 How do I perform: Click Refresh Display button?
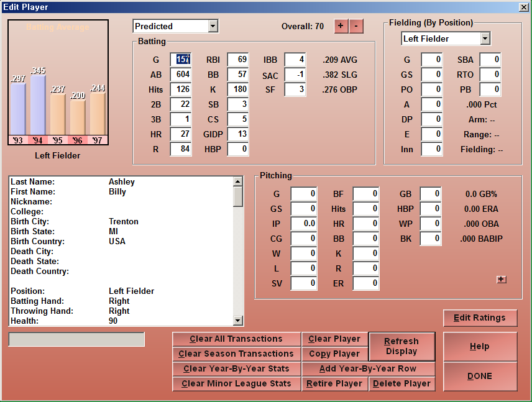401,346
